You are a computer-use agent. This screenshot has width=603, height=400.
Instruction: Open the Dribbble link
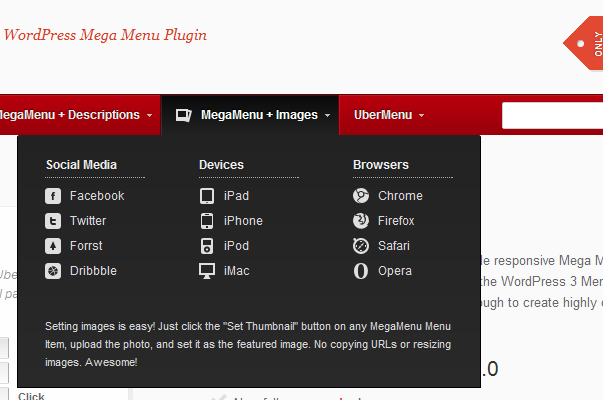point(93,271)
